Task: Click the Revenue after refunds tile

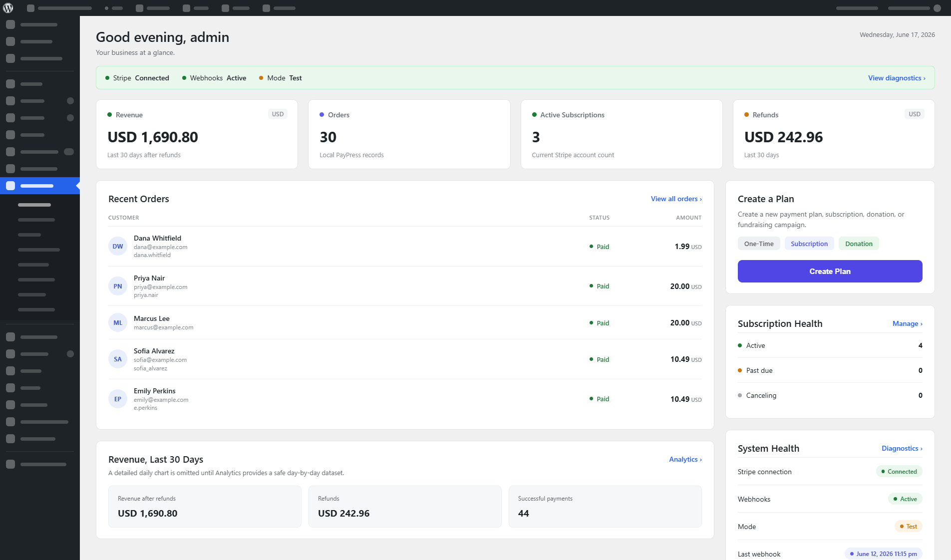Action: pos(205,507)
